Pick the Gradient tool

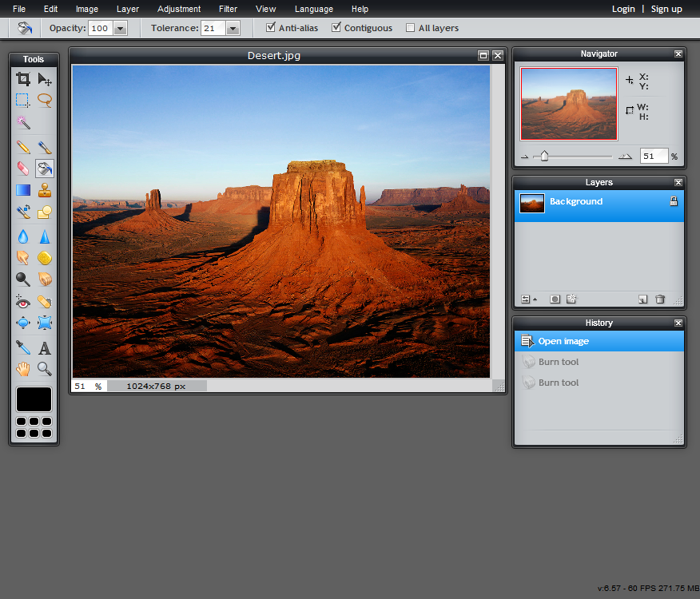23,189
